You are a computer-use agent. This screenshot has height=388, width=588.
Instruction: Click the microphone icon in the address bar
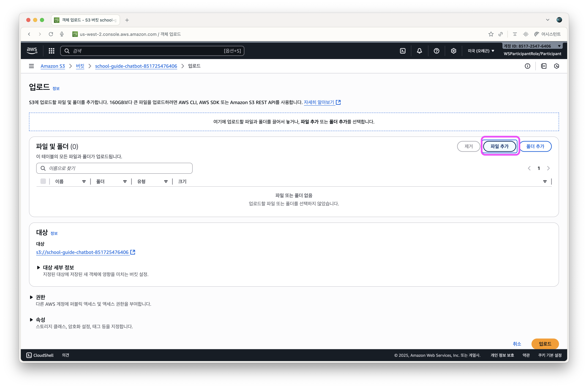[x=62, y=34]
